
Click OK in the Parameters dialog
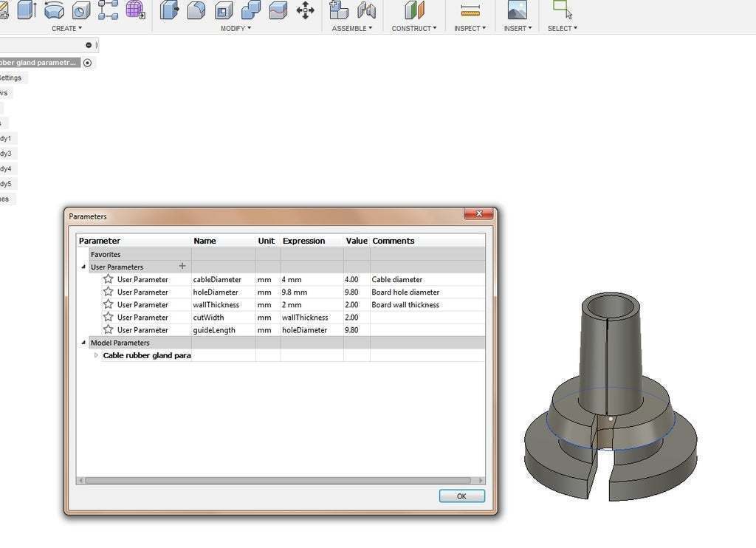click(462, 496)
